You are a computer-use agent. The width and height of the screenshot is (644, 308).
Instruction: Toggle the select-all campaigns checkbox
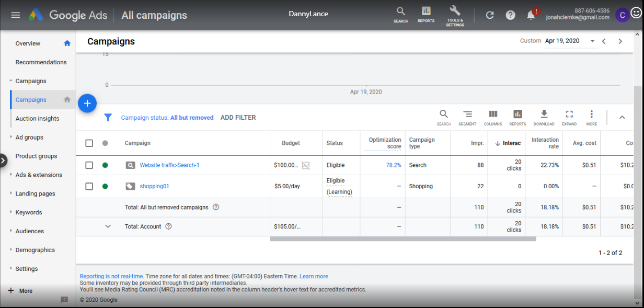point(89,143)
